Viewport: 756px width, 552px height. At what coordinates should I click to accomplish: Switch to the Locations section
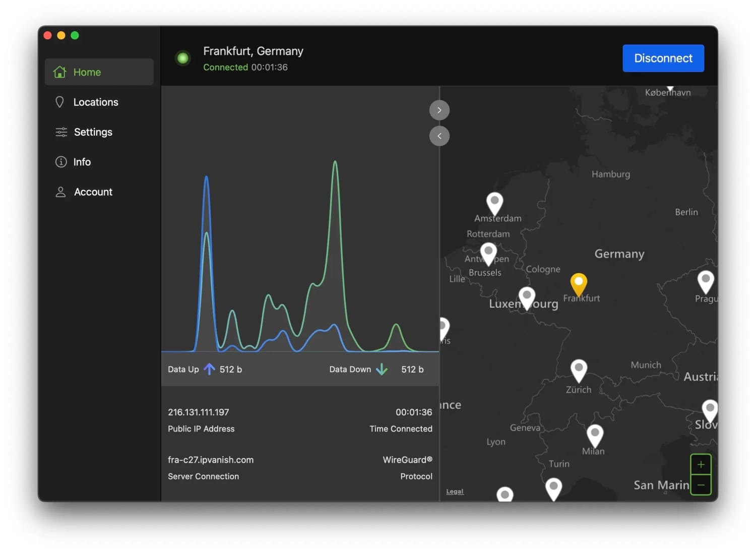click(x=96, y=102)
